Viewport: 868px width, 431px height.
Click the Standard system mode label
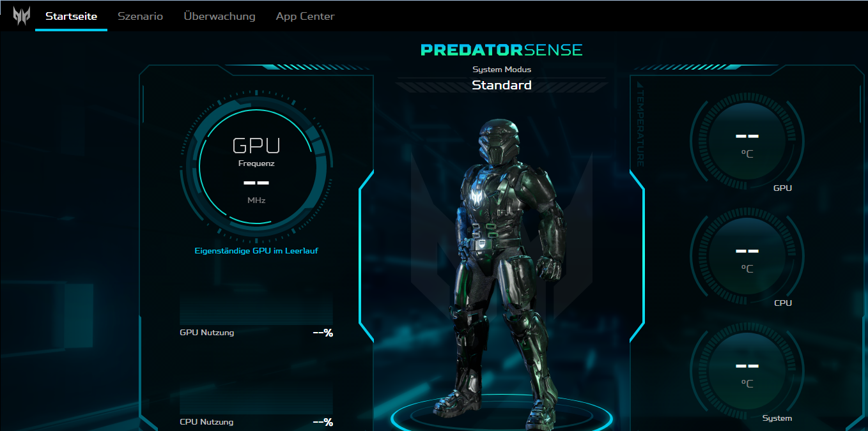(x=502, y=85)
